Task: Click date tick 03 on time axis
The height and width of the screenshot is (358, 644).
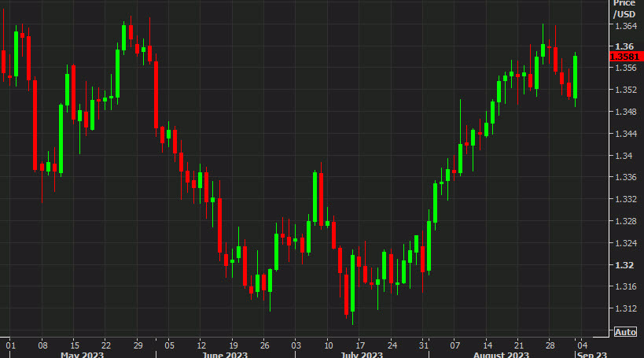Action: [x=296, y=345]
